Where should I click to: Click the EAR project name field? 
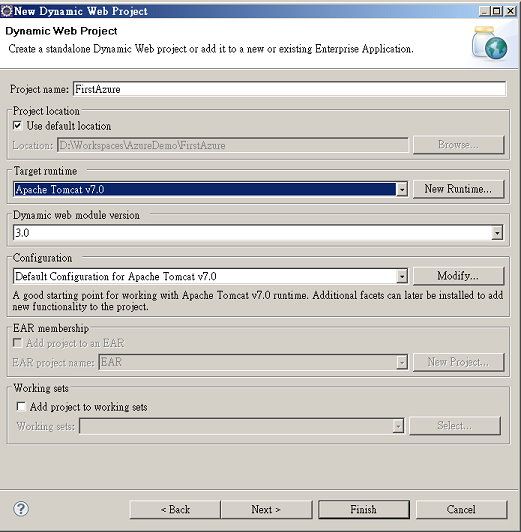(253, 362)
